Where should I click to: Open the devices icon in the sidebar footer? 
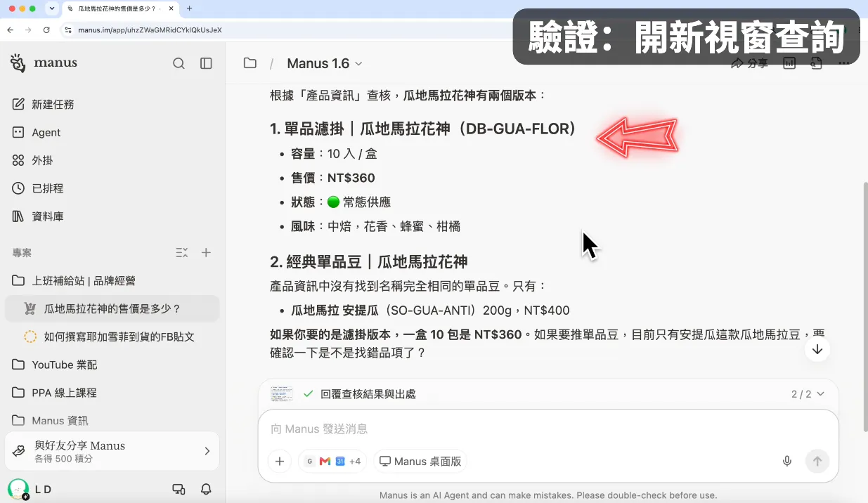click(x=179, y=489)
